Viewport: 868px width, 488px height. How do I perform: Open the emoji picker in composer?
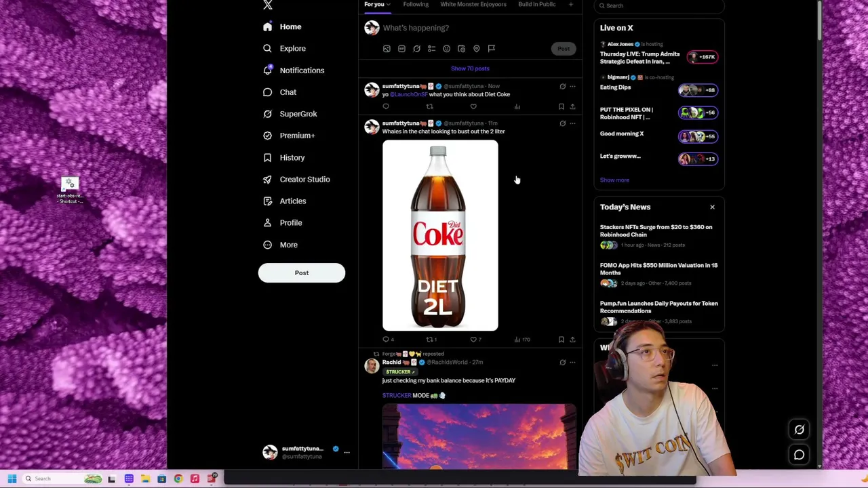click(x=446, y=49)
